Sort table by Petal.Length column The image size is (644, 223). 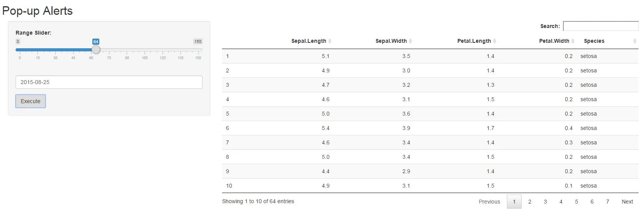point(474,41)
